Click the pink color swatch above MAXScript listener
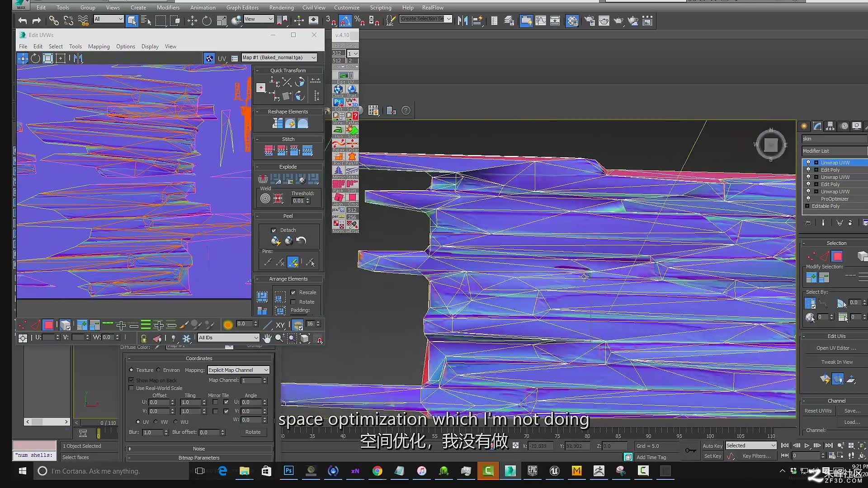Image resolution: width=868 pixels, height=488 pixels. pos(34,446)
